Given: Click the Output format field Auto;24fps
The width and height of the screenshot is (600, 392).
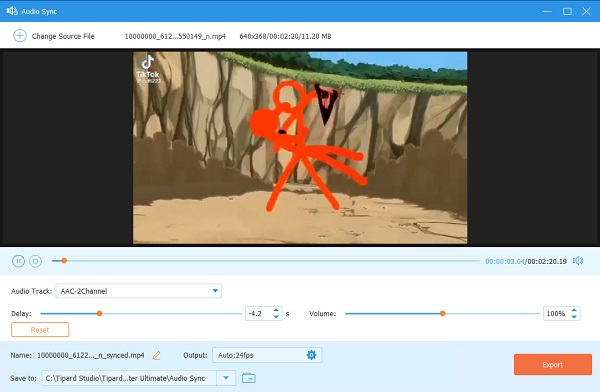Looking at the screenshot, I should click(267, 355).
